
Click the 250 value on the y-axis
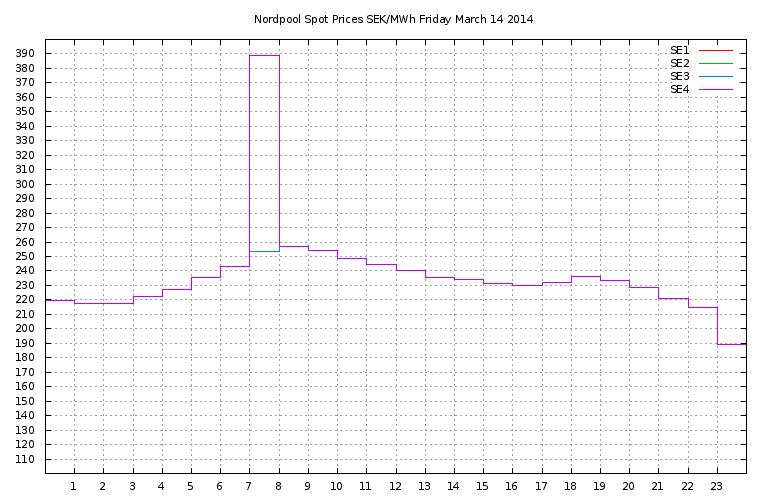[25, 257]
